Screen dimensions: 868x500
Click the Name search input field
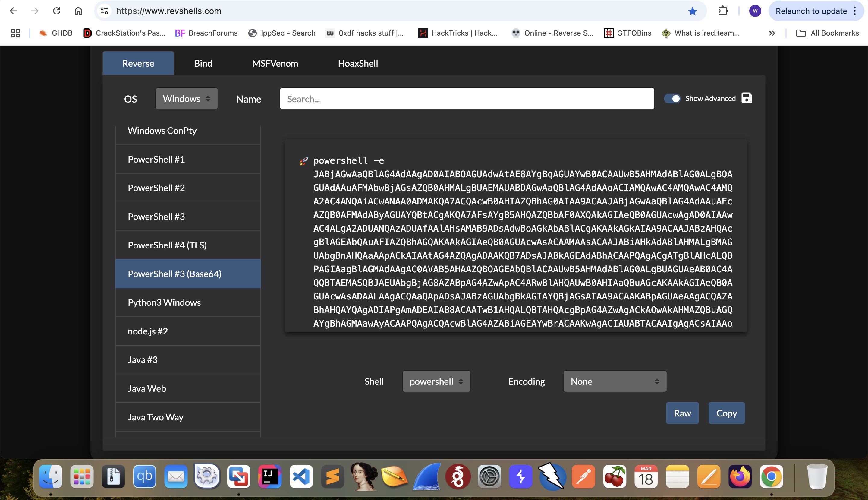click(x=467, y=99)
